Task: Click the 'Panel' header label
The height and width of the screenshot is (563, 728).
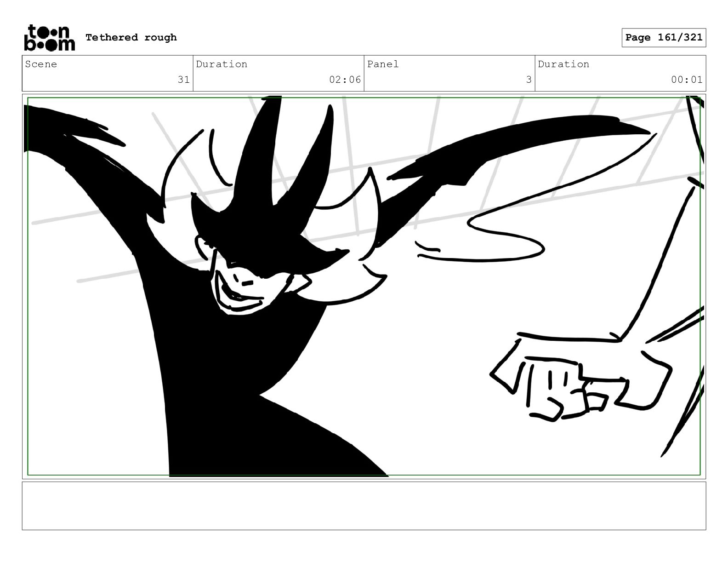Action: click(x=382, y=64)
